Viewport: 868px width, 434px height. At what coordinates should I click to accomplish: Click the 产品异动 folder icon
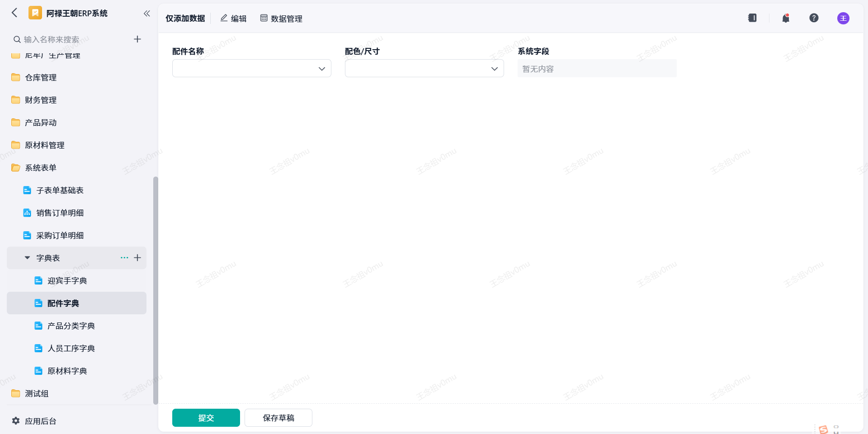point(16,122)
